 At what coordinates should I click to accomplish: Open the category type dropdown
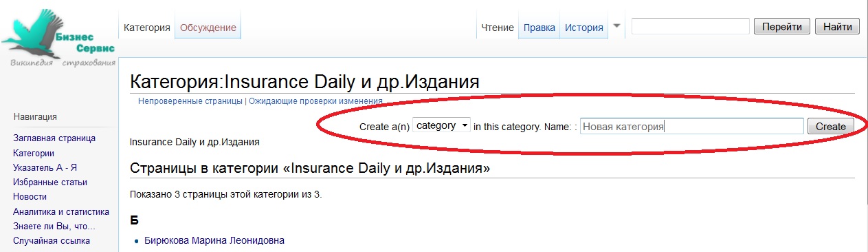(x=442, y=125)
